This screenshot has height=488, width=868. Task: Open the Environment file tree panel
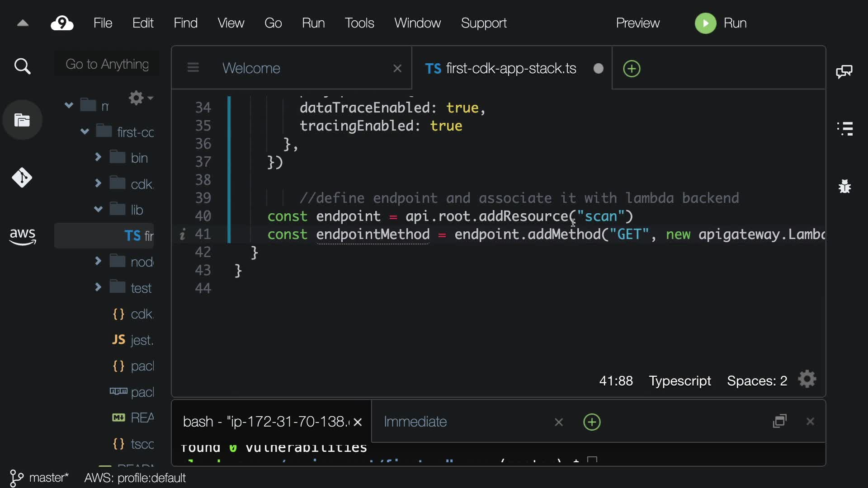tap(22, 120)
